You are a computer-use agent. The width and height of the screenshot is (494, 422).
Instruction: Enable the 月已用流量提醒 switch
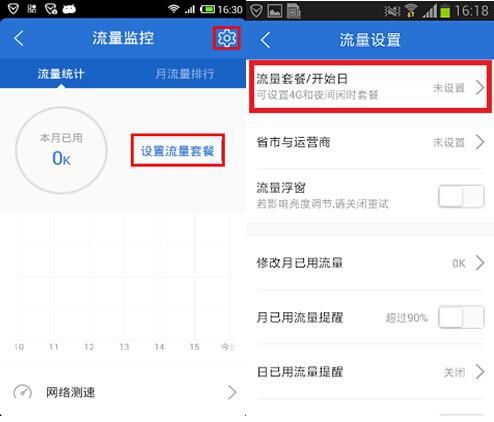pos(461,317)
